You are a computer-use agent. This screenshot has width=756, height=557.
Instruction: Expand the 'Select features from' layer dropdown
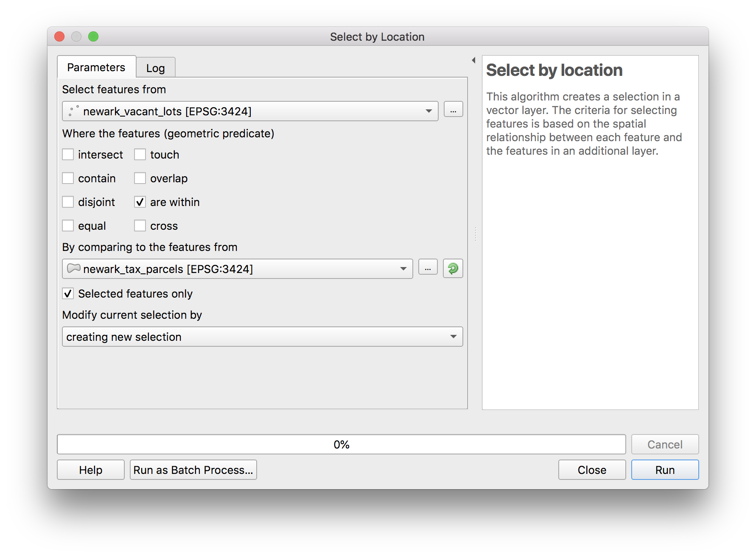point(250,111)
